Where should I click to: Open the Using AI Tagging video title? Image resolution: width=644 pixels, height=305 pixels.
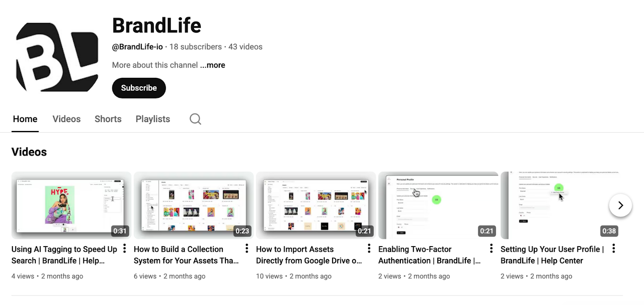click(x=64, y=255)
